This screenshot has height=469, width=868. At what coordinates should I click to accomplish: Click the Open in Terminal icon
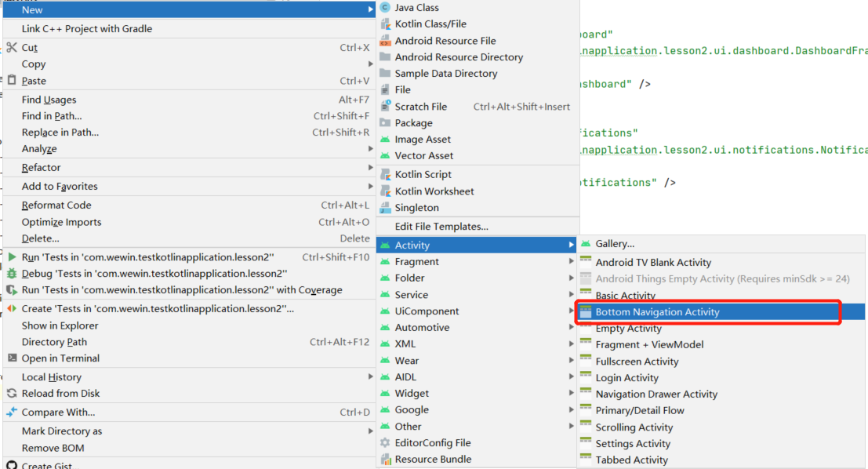pyautogui.click(x=12, y=358)
